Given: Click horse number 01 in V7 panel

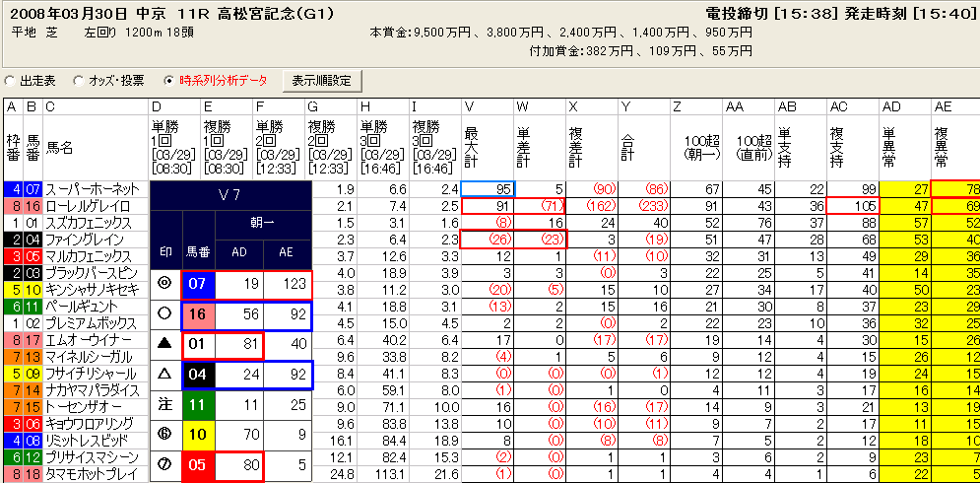Looking at the screenshot, I should click(198, 345).
